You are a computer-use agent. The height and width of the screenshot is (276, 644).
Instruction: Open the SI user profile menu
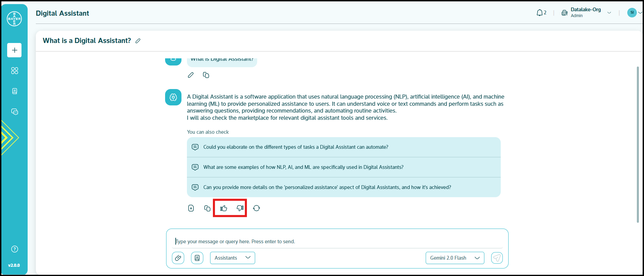click(634, 13)
